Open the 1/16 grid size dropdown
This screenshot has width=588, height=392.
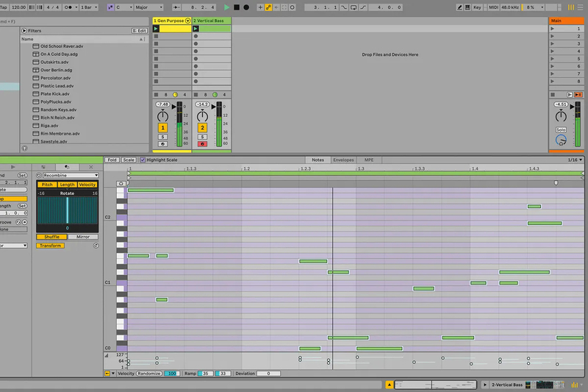[x=575, y=160]
